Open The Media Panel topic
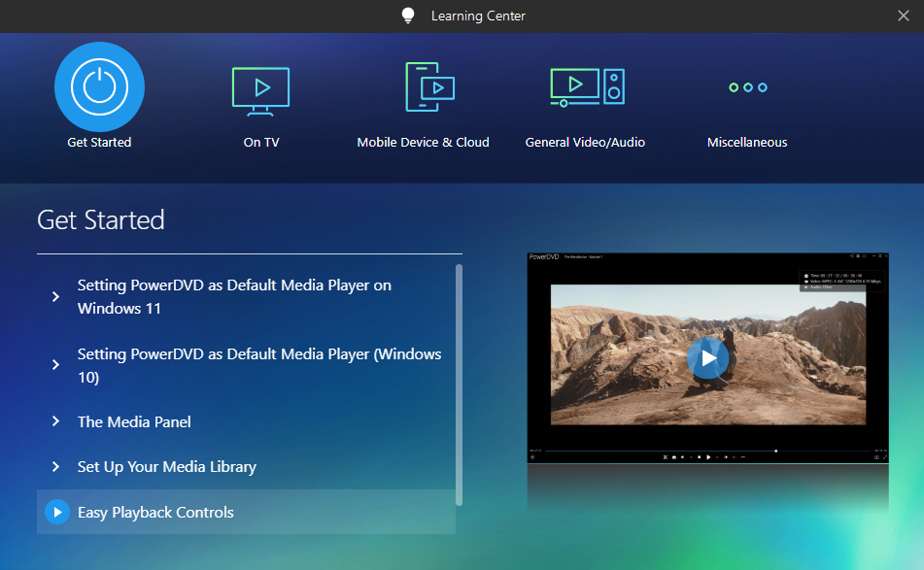Screen dimensions: 924x570 (x=134, y=421)
